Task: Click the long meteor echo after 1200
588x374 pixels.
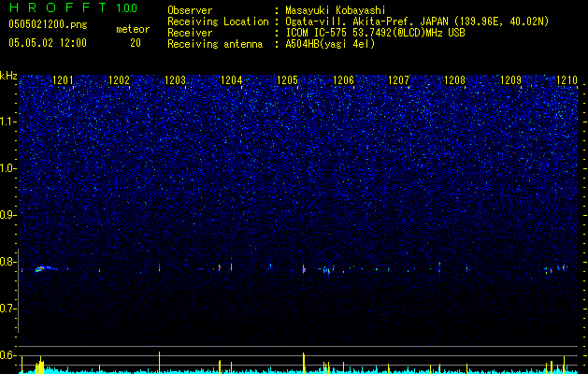Action: coord(46,268)
